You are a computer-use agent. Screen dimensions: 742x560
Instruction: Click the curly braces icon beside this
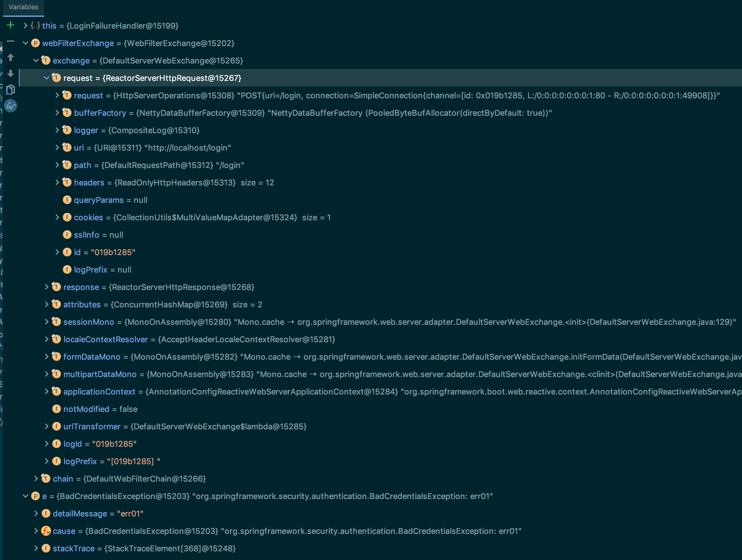(x=35, y=26)
